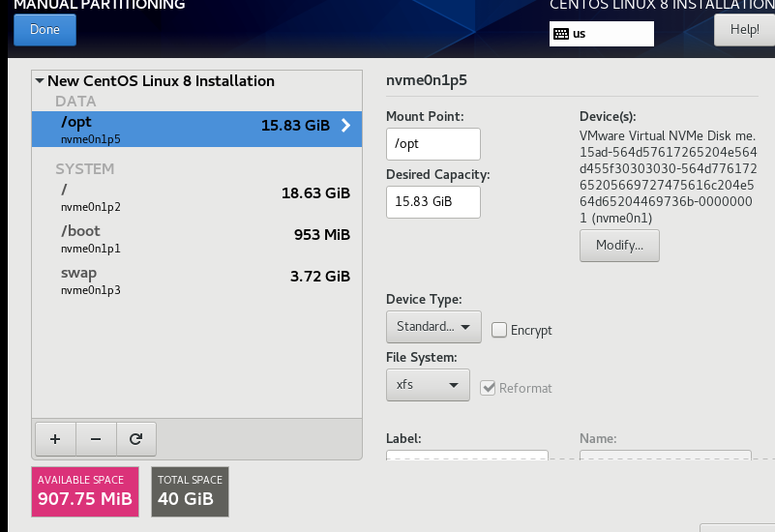Screen dimensions: 775x532
Task: Click the Mount Point input field
Action: pos(432,144)
